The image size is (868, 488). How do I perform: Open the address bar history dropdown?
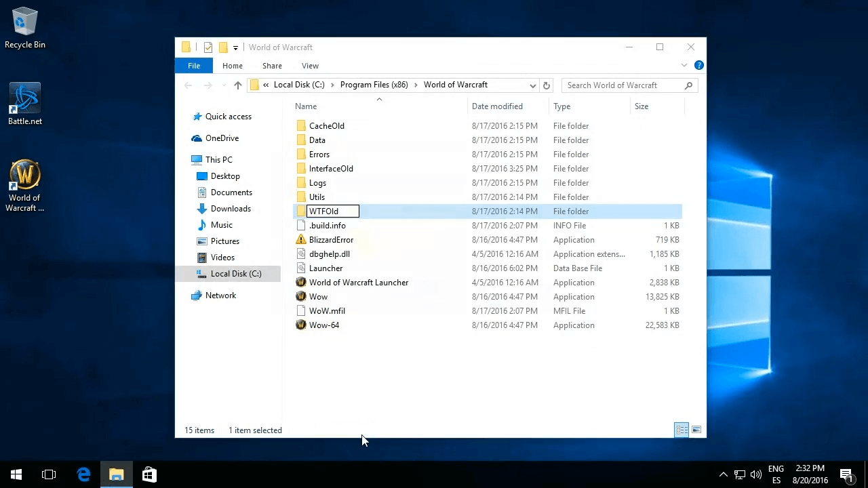[x=533, y=85]
